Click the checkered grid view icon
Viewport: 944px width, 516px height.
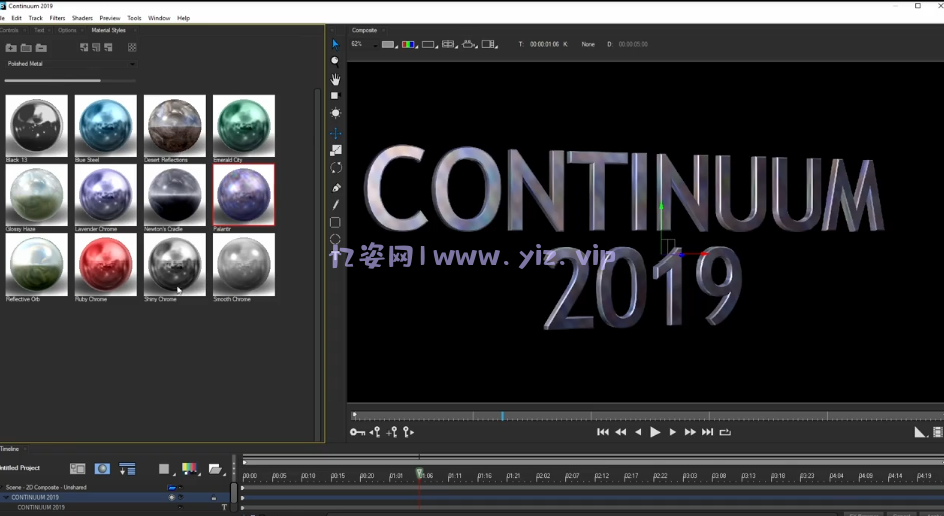tap(132, 48)
